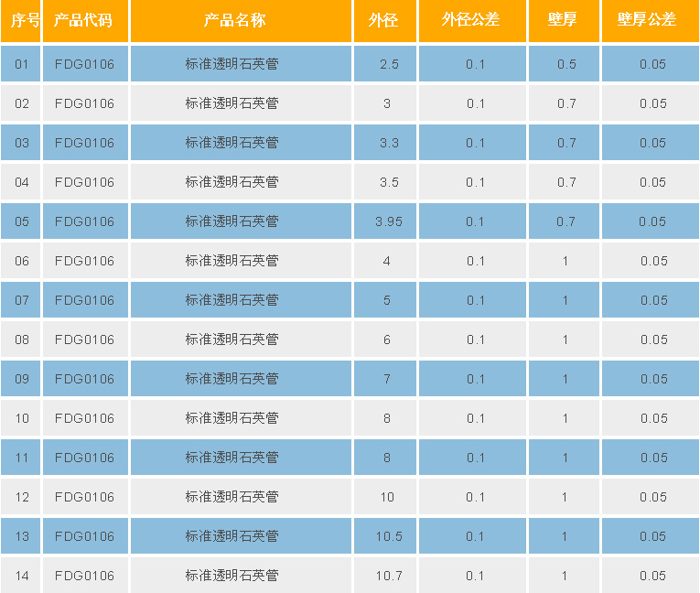Select product code FDG0106 in row 14

coord(84,576)
